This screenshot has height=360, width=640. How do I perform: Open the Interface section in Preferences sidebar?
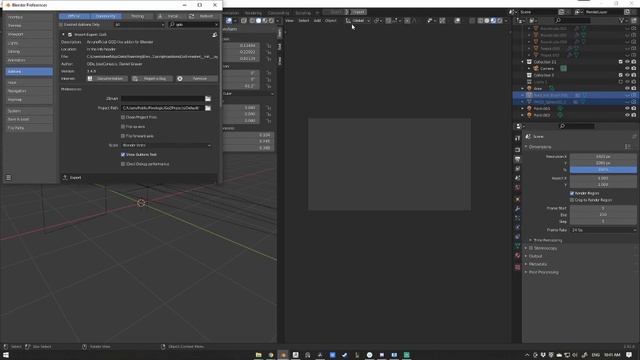coord(29,17)
